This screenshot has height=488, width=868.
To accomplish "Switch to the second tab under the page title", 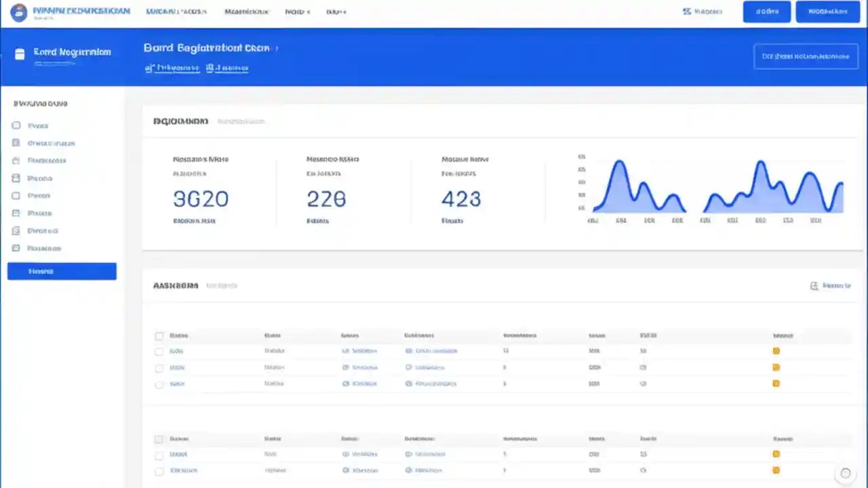I will click(227, 68).
